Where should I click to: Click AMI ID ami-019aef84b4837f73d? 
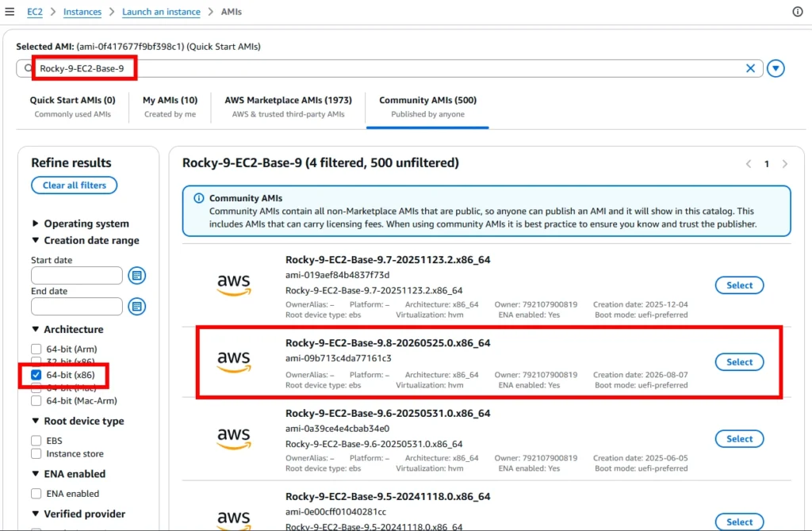click(x=337, y=275)
